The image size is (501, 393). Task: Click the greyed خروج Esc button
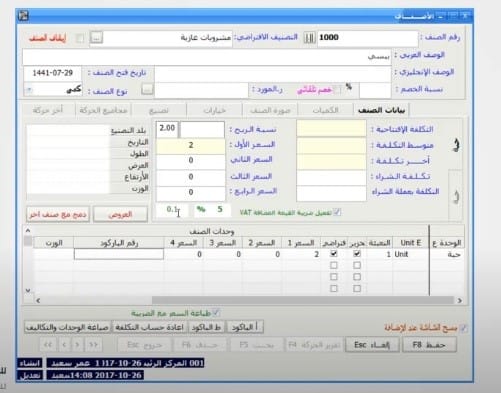pos(145,345)
